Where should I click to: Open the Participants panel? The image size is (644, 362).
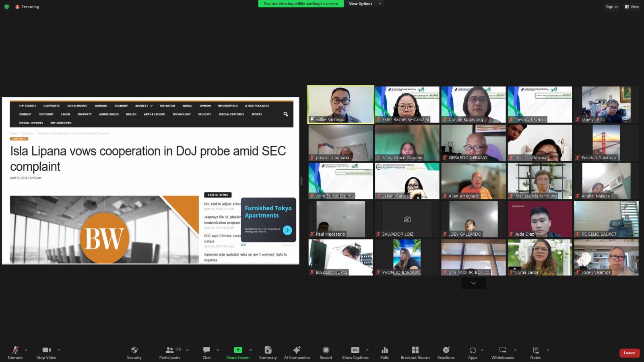(x=170, y=352)
